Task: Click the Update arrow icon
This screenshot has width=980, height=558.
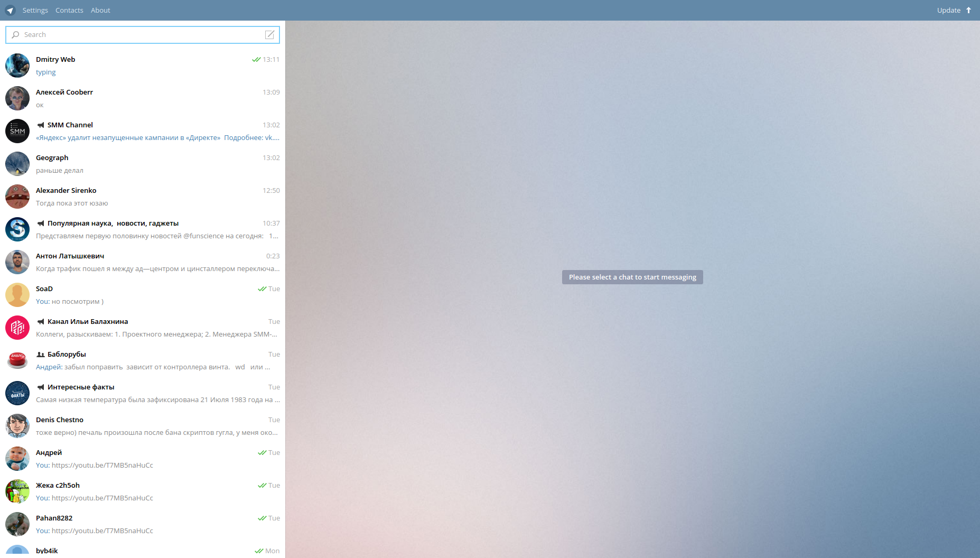Action: [x=968, y=10]
